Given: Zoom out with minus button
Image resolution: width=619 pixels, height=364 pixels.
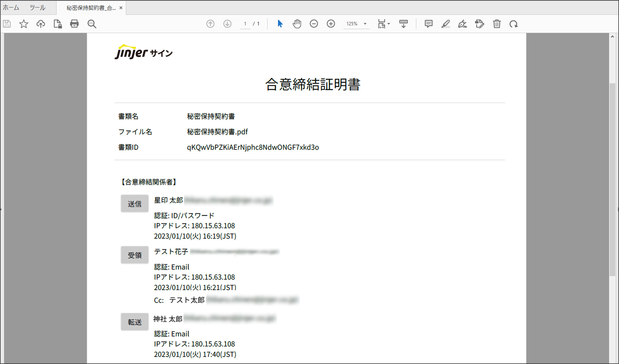Looking at the screenshot, I should (314, 24).
